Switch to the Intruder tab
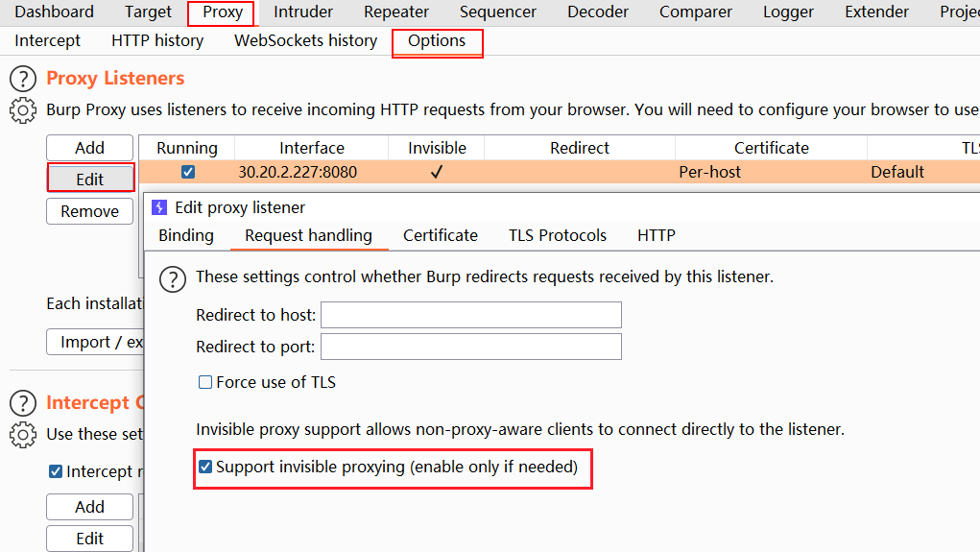Screen dimensions: 980x552 pyautogui.click(x=303, y=12)
